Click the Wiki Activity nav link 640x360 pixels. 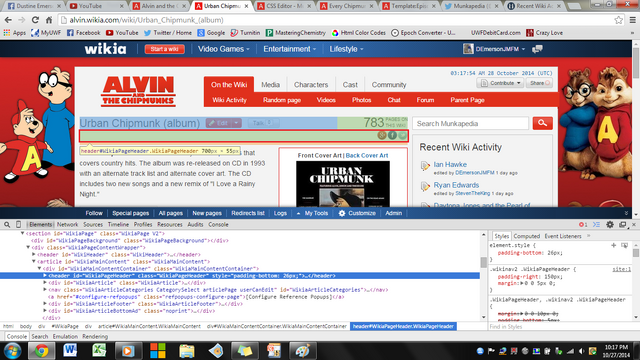coord(229,100)
